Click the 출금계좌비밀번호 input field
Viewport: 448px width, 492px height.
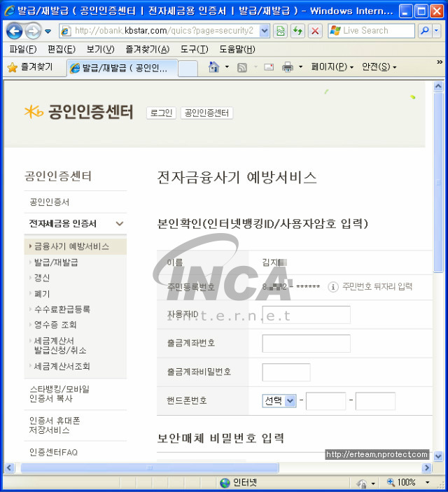286,372
